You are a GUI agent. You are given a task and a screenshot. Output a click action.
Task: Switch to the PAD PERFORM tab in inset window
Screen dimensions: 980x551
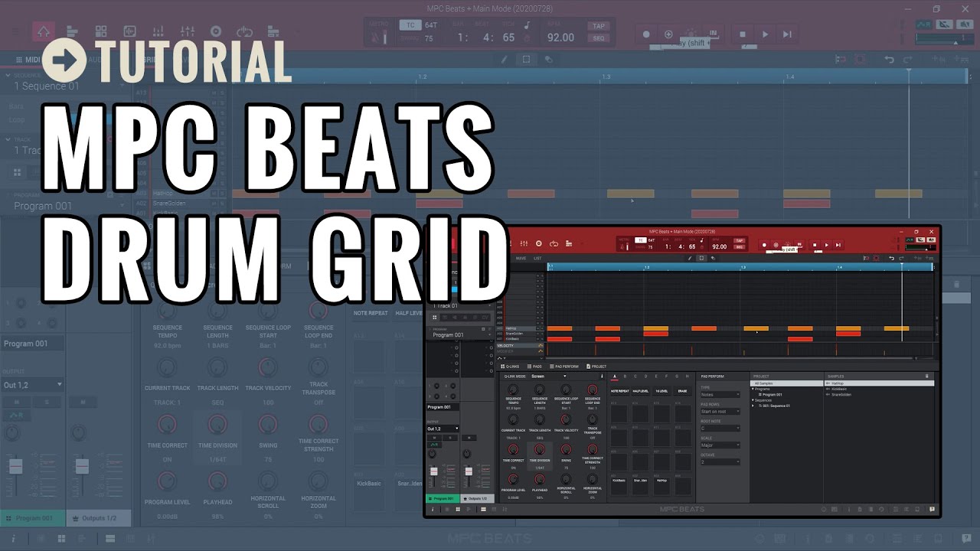(x=564, y=367)
